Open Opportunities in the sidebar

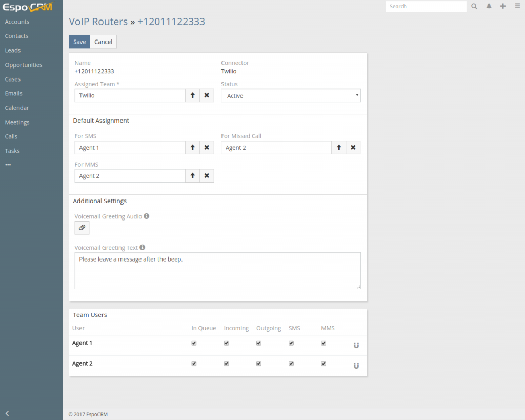(x=24, y=65)
